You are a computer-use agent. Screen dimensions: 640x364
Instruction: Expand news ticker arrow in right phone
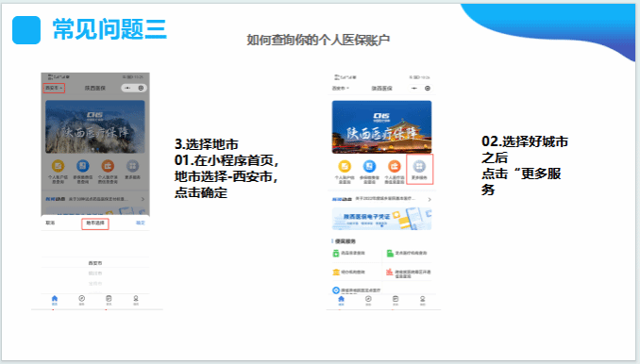click(x=429, y=199)
